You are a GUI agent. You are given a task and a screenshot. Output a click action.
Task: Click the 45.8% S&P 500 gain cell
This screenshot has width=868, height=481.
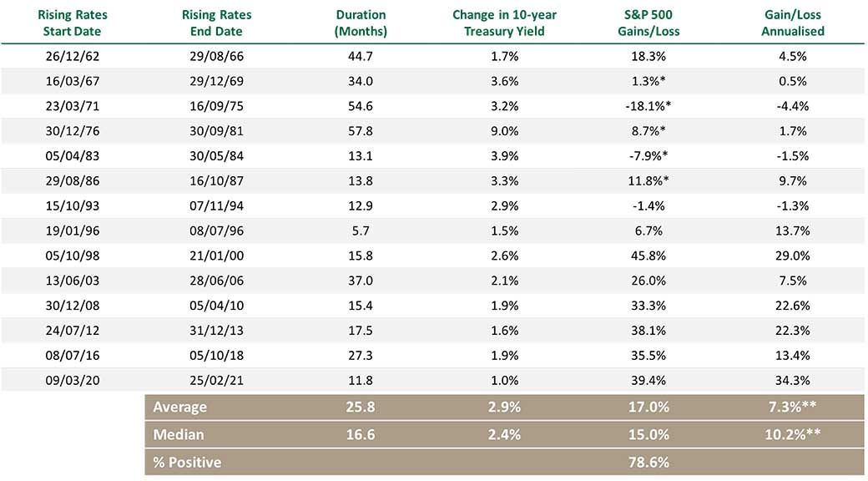pyautogui.click(x=648, y=256)
